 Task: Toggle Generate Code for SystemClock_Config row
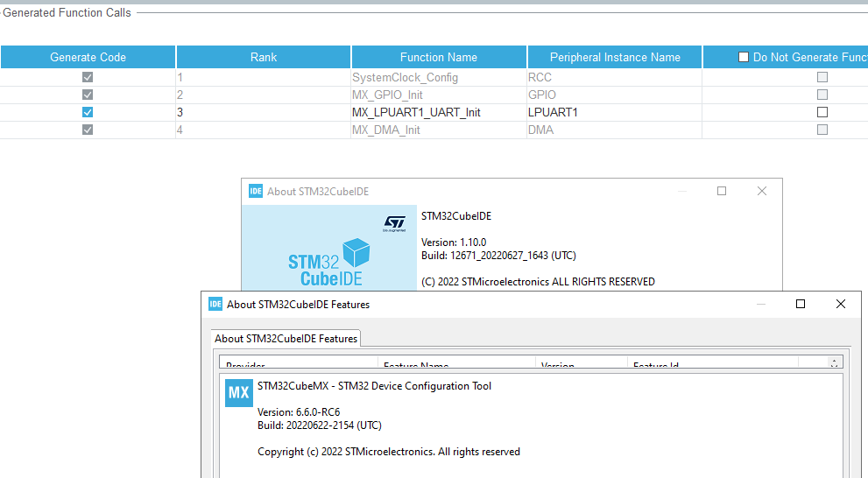88,77
